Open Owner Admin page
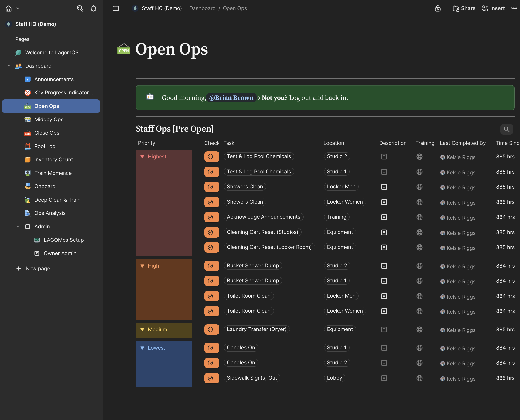The image size is (520, 420). pyautogui.click(x=60, y=253)
